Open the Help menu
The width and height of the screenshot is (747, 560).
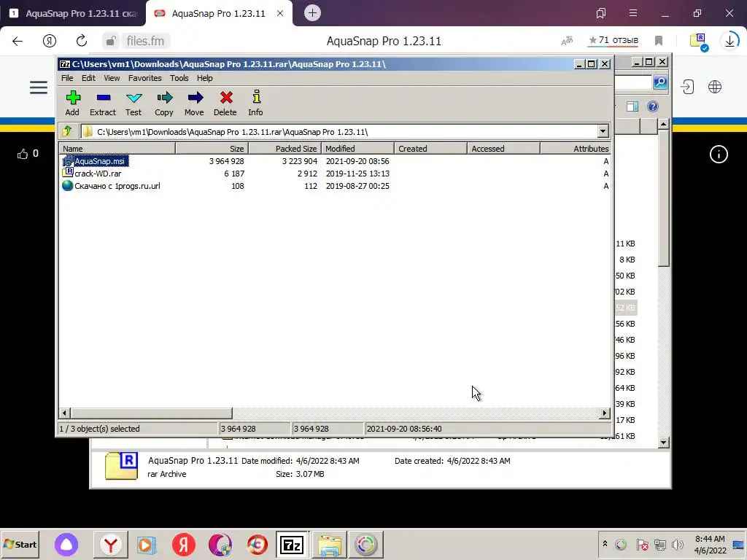205,78
